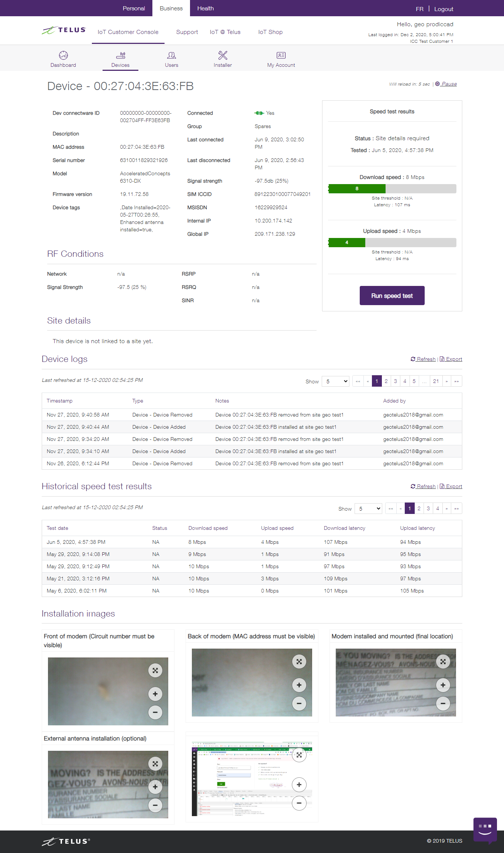Open the IoT Shop menu item
This screenshot has width=504, height=853.
270,32
